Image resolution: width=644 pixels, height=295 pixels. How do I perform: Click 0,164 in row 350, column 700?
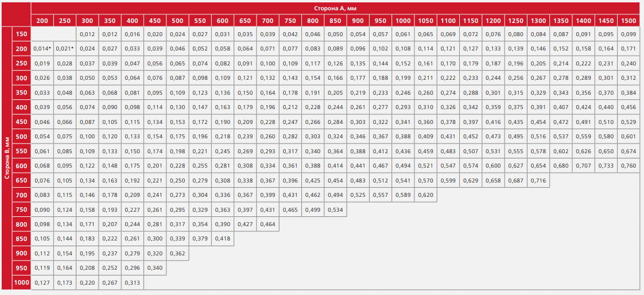(x=267, y=93)
